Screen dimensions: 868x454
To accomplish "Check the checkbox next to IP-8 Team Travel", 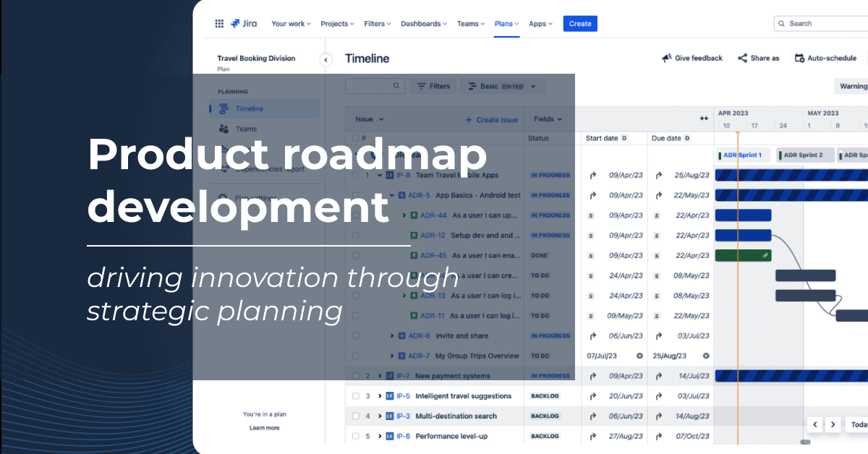I will pyautogui.click(x=355, y=174).
